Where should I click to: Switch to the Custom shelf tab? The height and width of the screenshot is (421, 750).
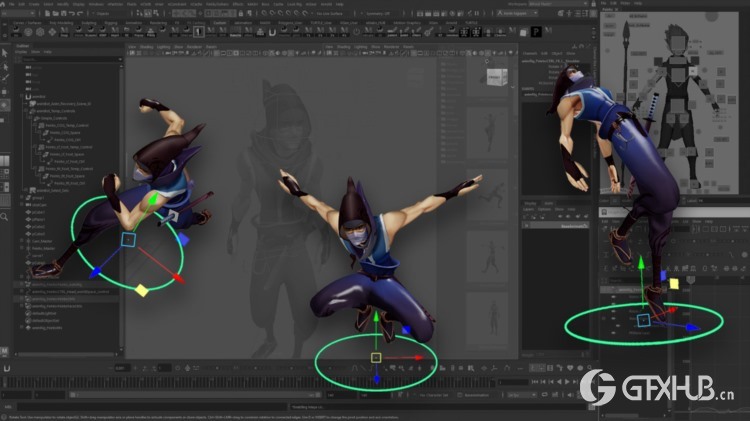coord(220,22)
